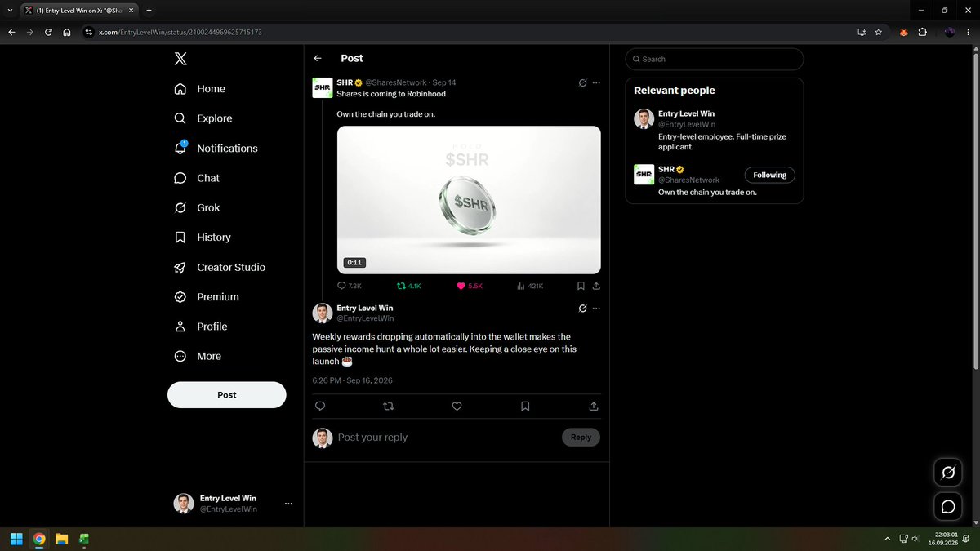Share the SHR post
Image resolution: width=980 pixels, height=551 pixels.
pos(596,286)
